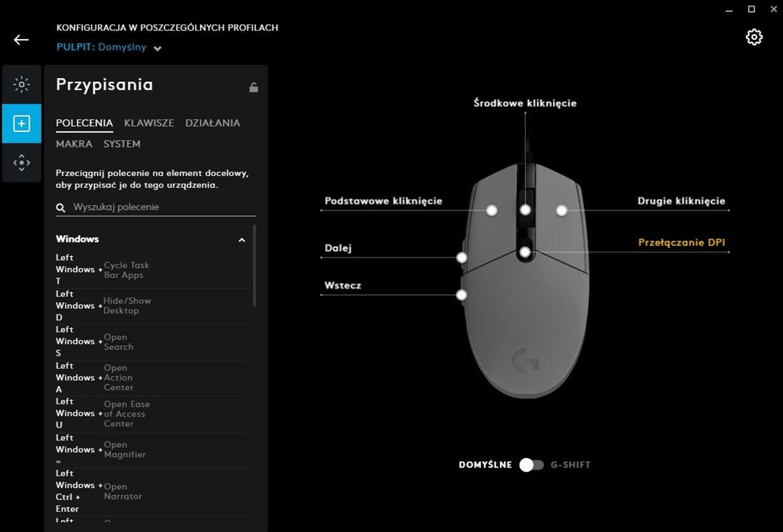Screen dimensions: 783x532
Task: Select the Assignments plus sidebar icon
Action: tap(22, 123)
